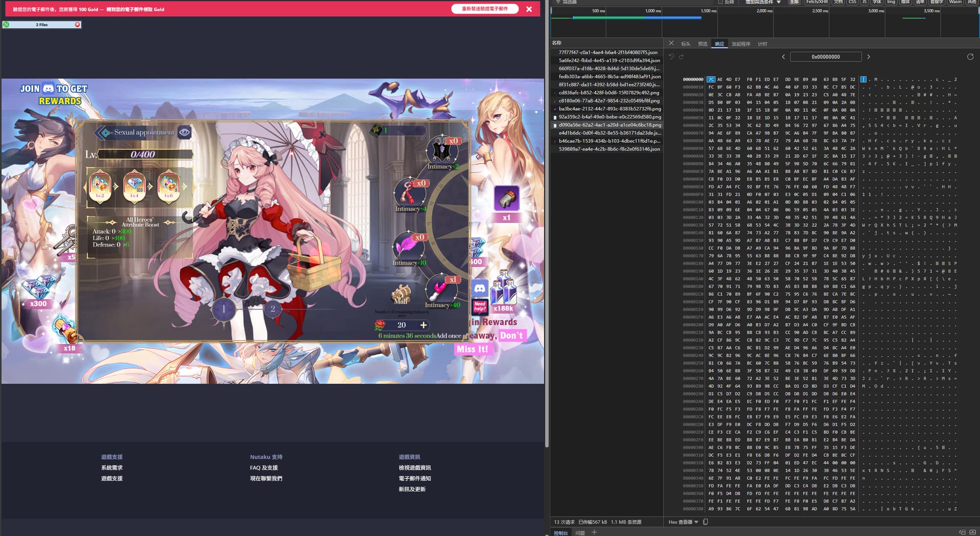Enable the Fetch/XHR request type filter
980x536 pixels.
[817, 2]
